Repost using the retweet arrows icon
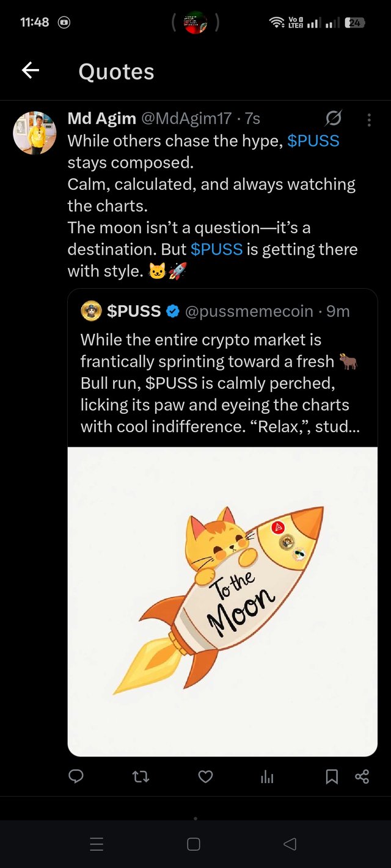Screen dimensions: 391x868 (141, 776)
